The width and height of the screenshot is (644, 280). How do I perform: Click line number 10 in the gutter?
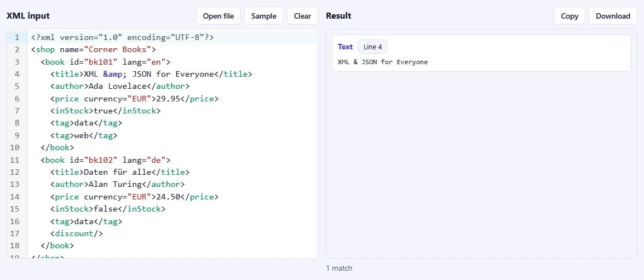click(15, 147)
